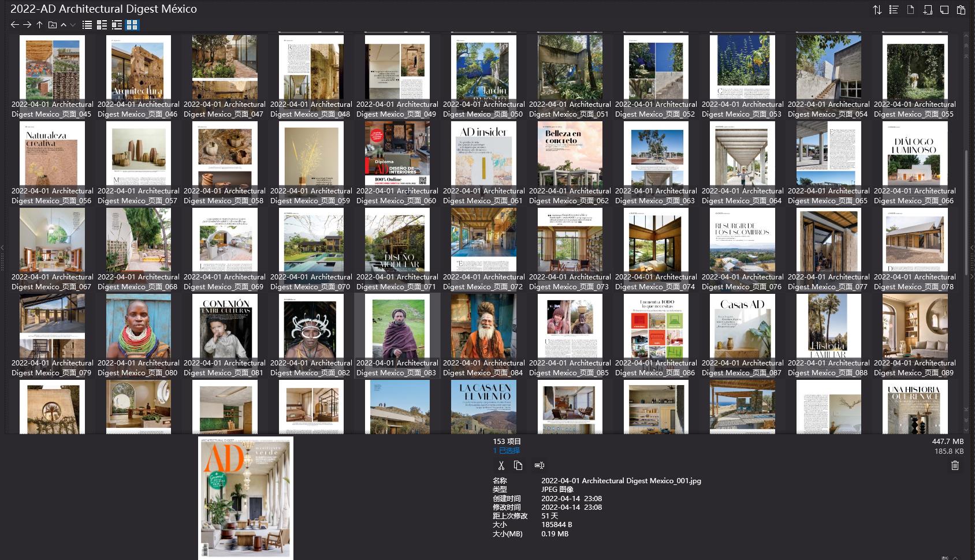The height and width of the screenshot is (560, 975).
Task: Select the cut icon in the file actions bar
Action: (501, 465)
